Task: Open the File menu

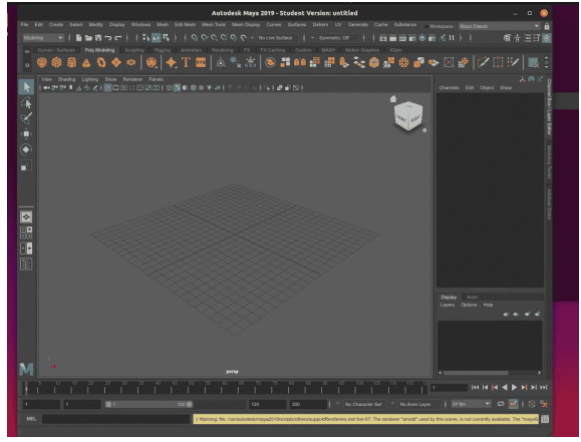Action: 24,24
